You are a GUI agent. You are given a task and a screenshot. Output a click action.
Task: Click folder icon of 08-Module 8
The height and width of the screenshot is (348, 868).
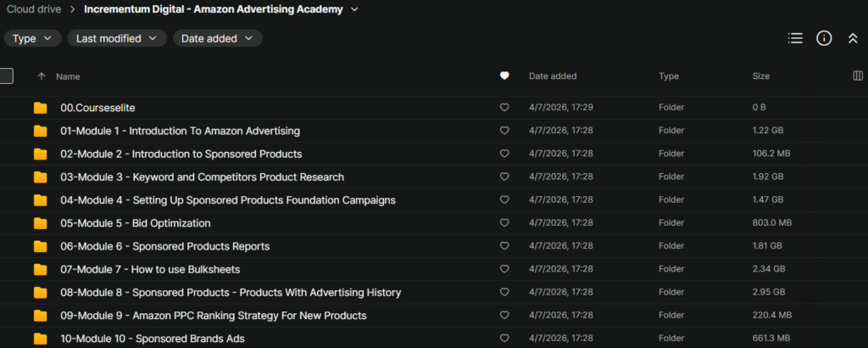[41, 293]
